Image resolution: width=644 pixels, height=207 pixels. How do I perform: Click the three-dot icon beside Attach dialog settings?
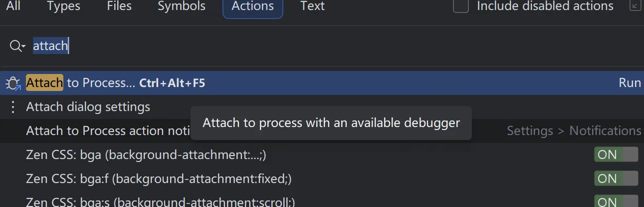click(13, 107)
